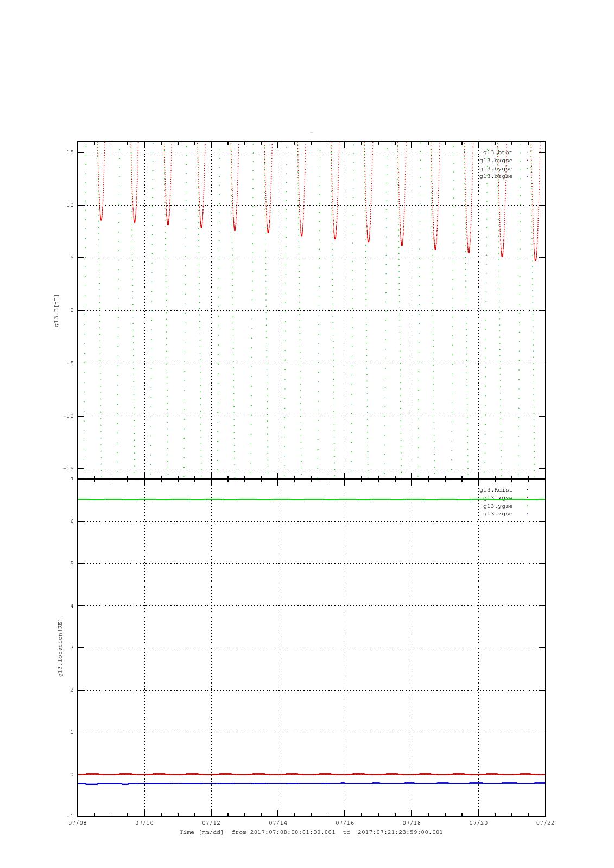Click the red line near 0 RE in the location panel
Image resolution: width=614 pixels, height=868 pixels.
point(311,774)
